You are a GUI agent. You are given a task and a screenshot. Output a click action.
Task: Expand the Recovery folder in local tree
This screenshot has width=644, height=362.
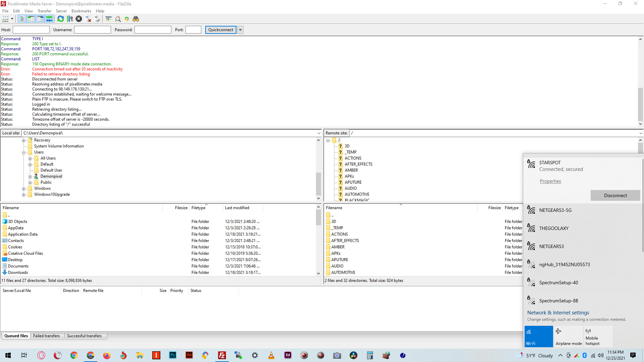[24, 140]
